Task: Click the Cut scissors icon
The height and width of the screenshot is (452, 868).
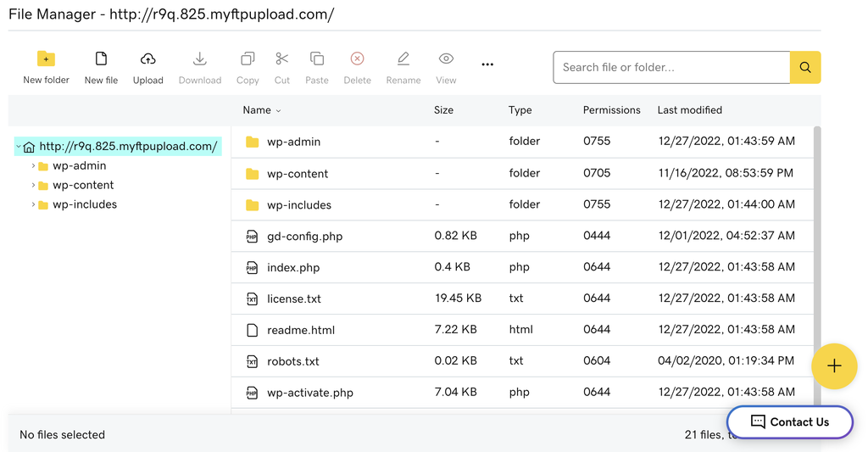Action: 281,59
